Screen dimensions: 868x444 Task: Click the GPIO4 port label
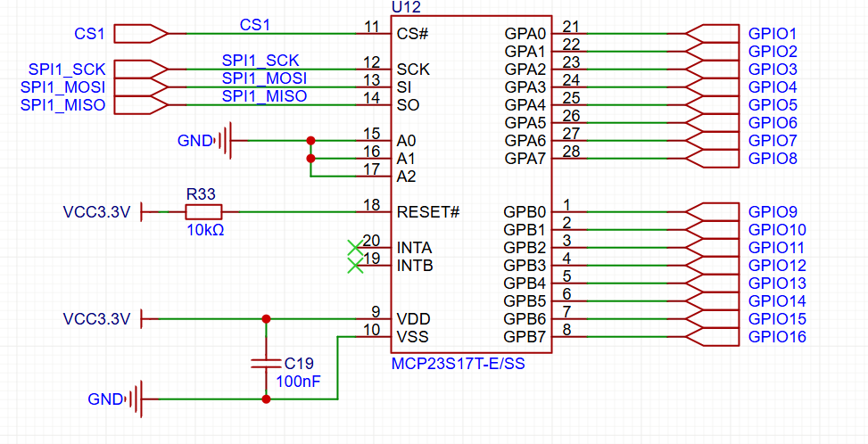pyautogui.click(x=773, y=87)
